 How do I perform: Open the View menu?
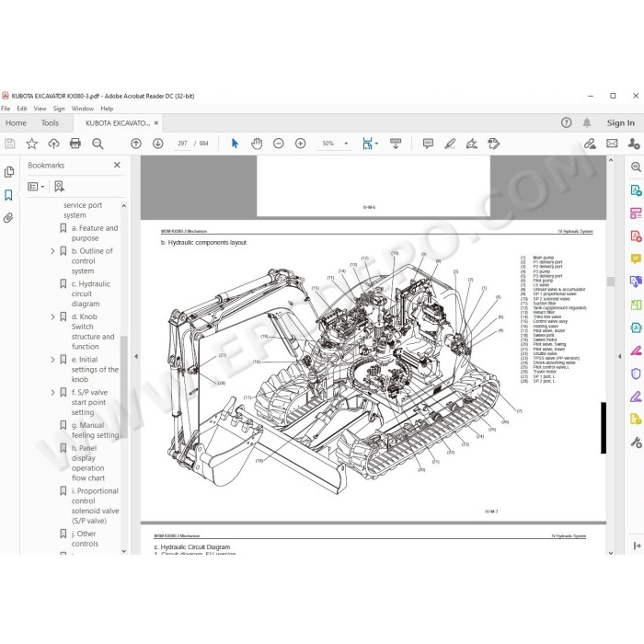(40, 109)
